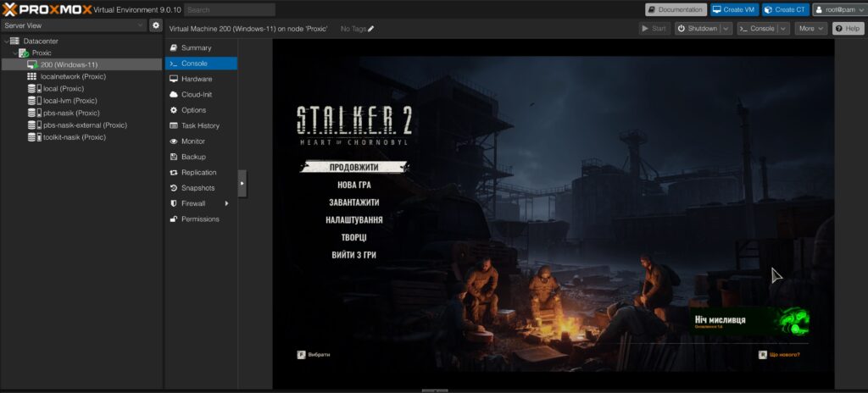Select НОВА ГРА in the game menu

pyautogui.click(x=354, y=185)
